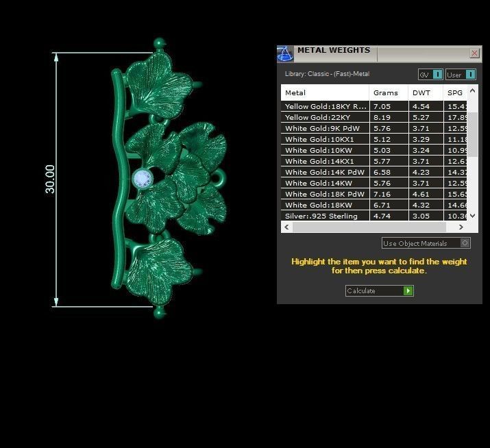Click the 4.61 DWT value

pos(421,194)
